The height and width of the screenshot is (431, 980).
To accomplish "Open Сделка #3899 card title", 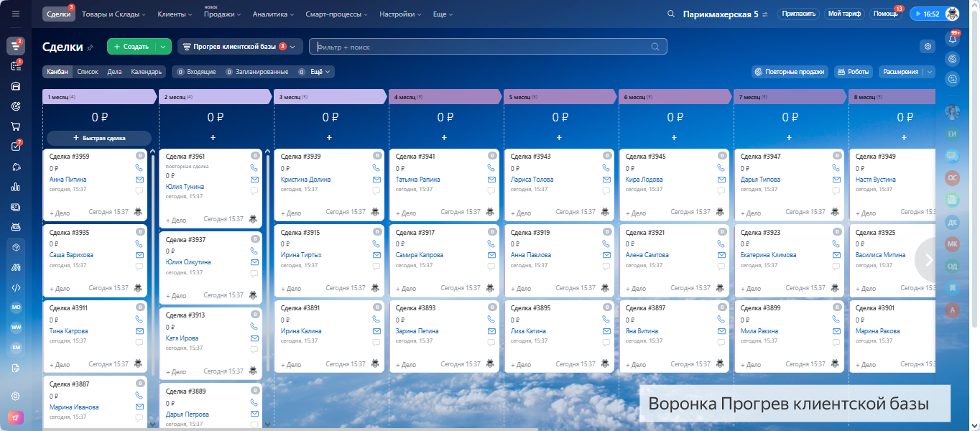I will pos(760,308).
